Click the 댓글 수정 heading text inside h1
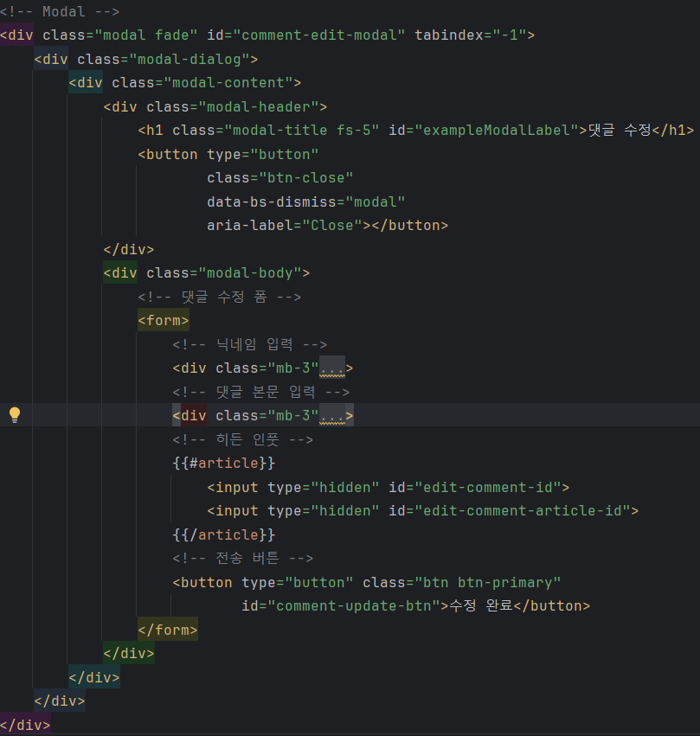700x736 pixels. 620,130
